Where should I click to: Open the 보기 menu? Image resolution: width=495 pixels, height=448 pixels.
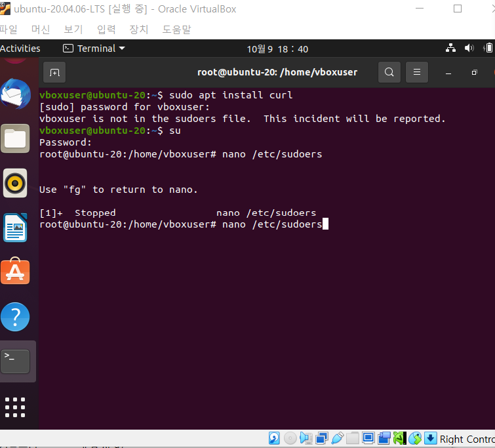point(73,30)
